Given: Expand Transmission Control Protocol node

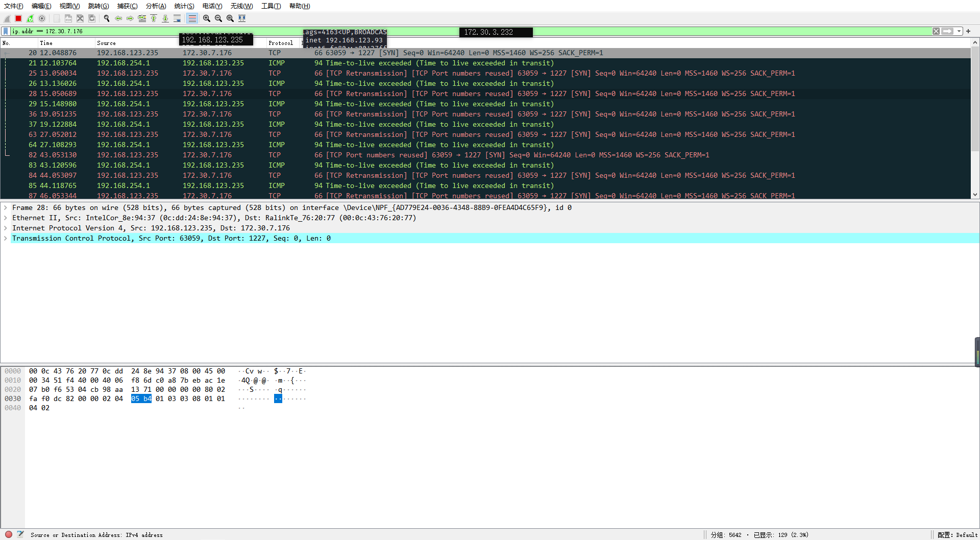Looking at the screenshot, I should (6, 239).
